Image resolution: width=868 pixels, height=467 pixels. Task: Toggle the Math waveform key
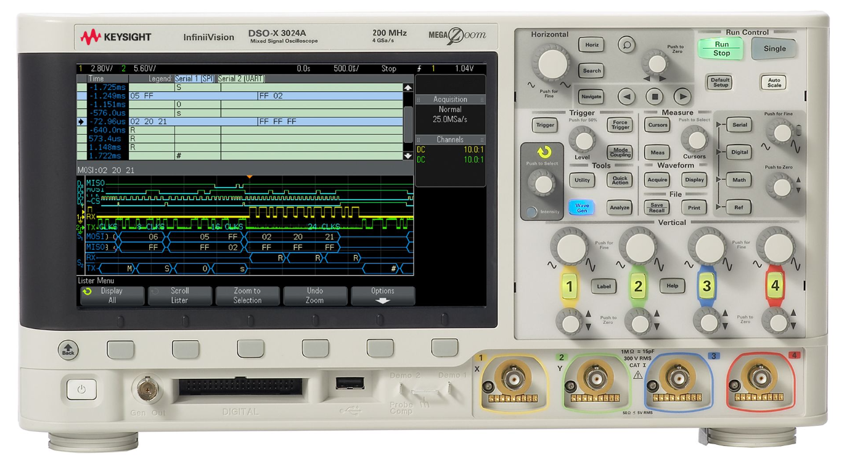pyautogui.click(x=739, y=180)
